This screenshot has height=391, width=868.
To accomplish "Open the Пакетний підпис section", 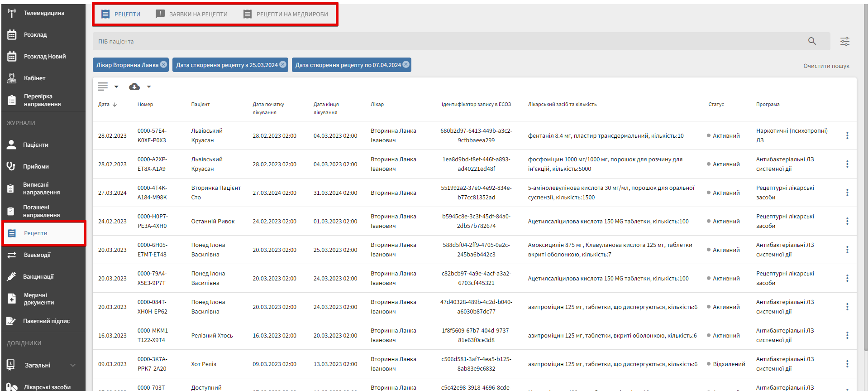I will point(46,321).
